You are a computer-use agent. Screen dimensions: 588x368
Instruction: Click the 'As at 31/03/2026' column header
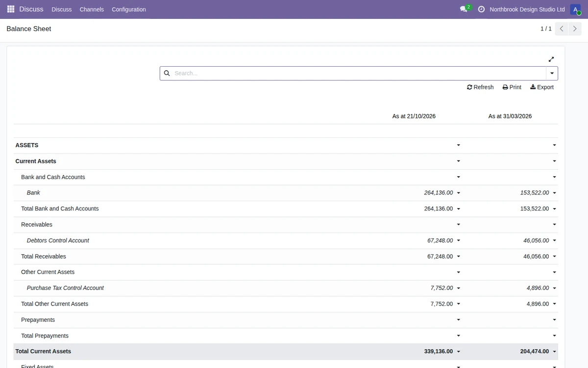[x=510, y=116]
